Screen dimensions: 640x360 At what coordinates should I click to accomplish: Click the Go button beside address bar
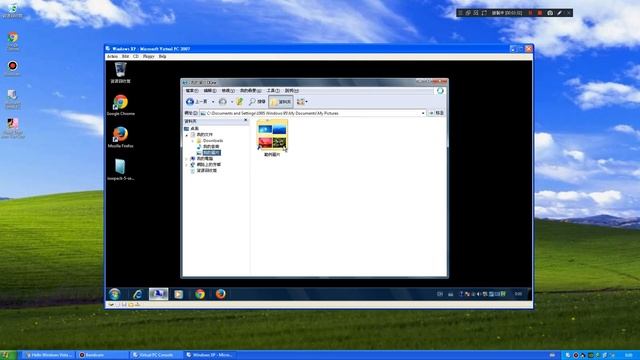pos(436,113)
